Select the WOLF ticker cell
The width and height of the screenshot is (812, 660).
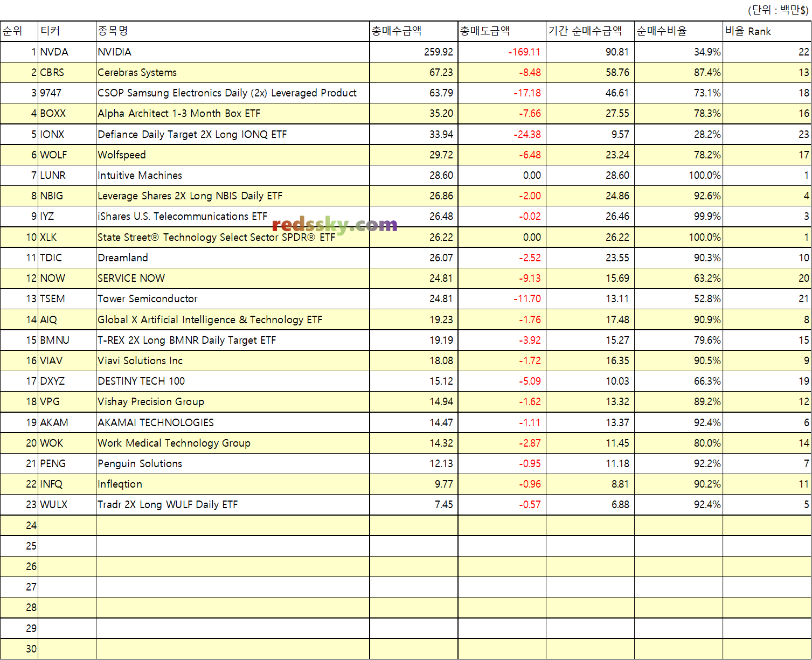coord(67,155)
